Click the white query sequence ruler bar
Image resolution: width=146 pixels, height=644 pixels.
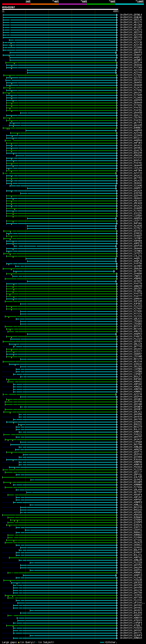[x=60, y=10]
